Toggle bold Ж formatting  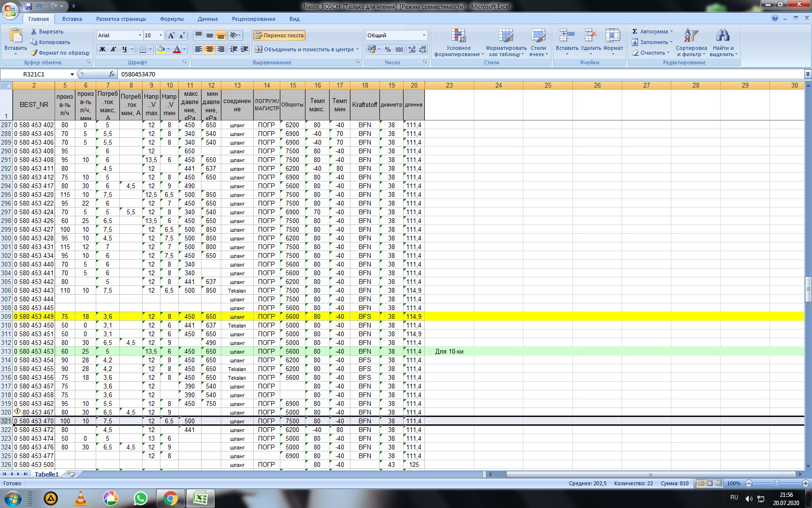102,49
